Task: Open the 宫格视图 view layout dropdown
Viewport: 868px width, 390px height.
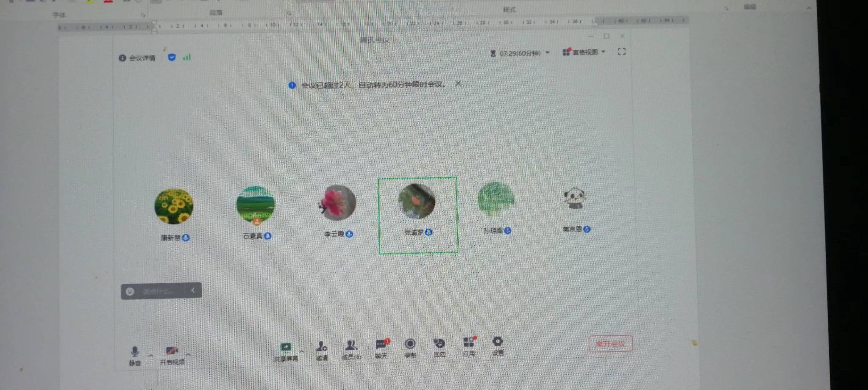Action: [584, 52]
